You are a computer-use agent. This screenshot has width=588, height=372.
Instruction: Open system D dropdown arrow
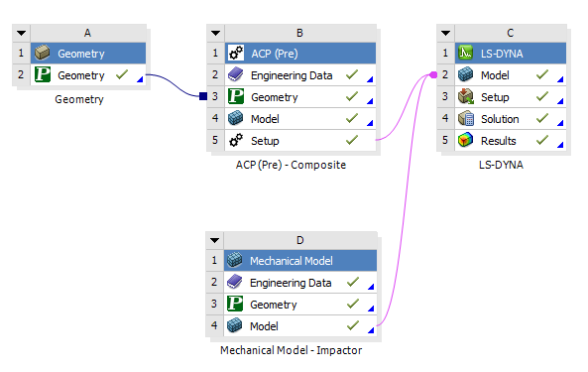214,240
